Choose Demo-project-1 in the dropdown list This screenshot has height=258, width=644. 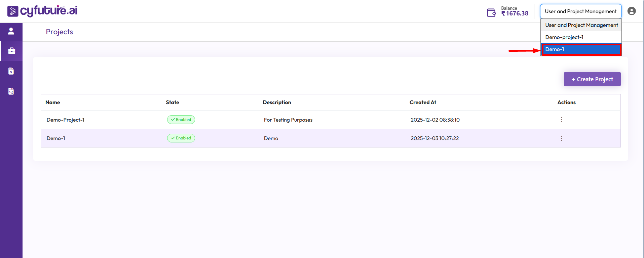point(581,37)
